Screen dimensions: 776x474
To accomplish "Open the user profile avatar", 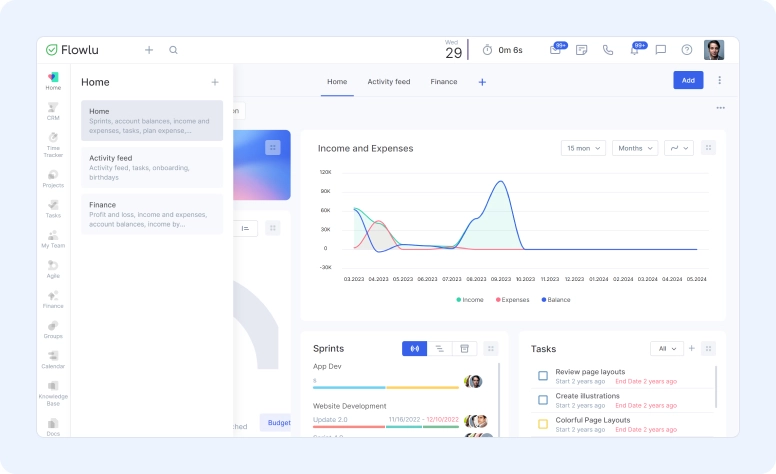I will pos(714,50).
